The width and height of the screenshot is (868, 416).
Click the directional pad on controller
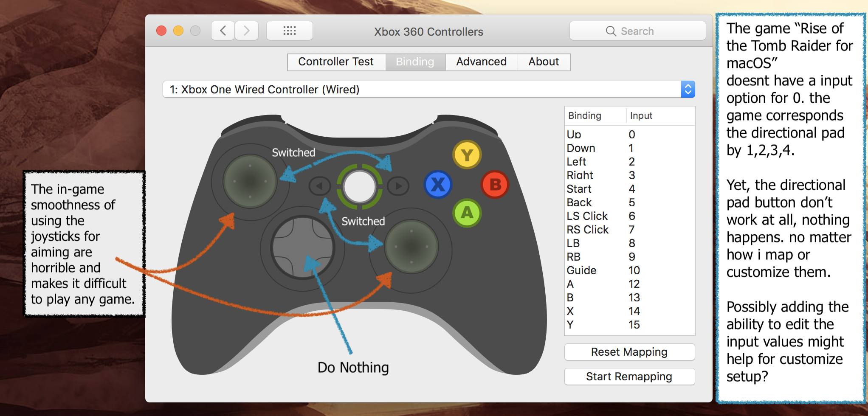click(303, 248)
